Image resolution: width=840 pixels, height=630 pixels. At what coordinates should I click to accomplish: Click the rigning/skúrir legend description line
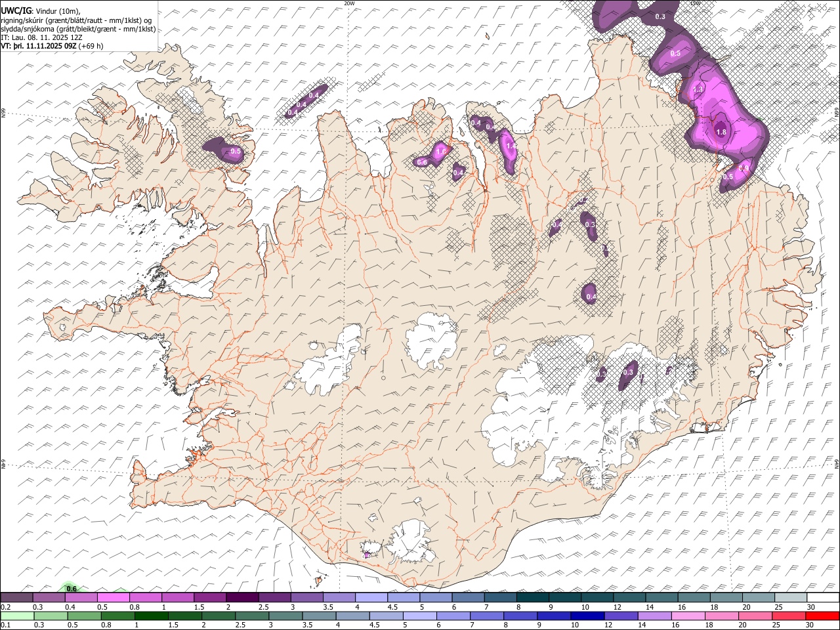77,20
